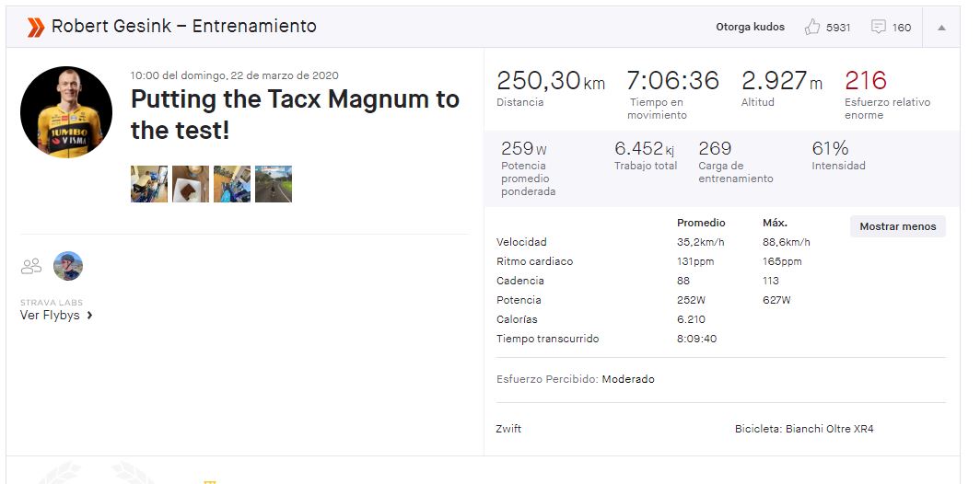Click max heart rate 165ppm

(782, 261)
